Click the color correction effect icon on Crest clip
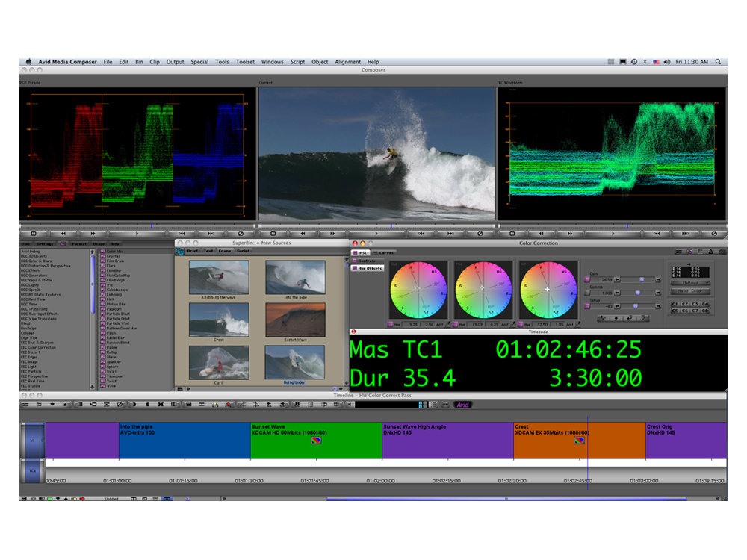 click(x=579, y=441)
